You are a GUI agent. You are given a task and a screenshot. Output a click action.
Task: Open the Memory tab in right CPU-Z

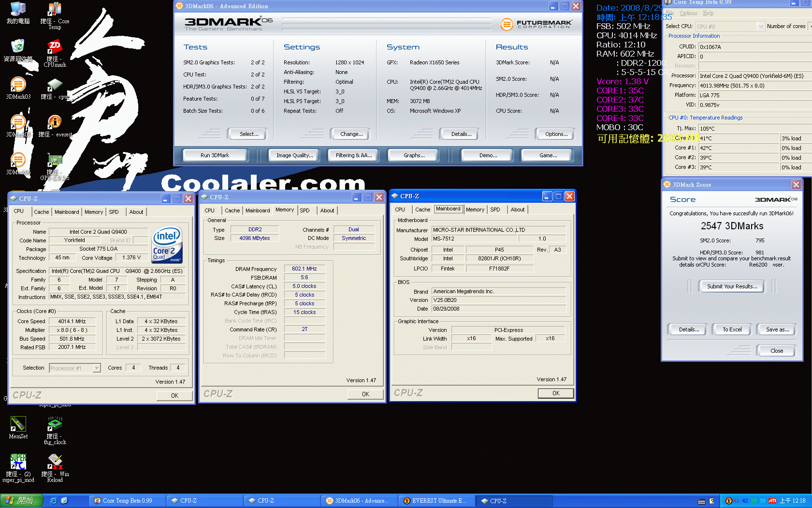point(475,209)
